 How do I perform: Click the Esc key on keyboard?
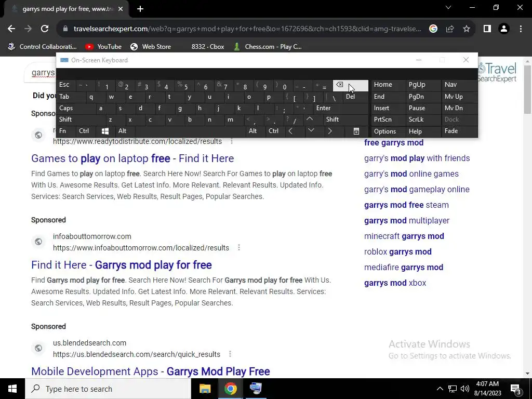pyautogui.click(x=66, y=85)
